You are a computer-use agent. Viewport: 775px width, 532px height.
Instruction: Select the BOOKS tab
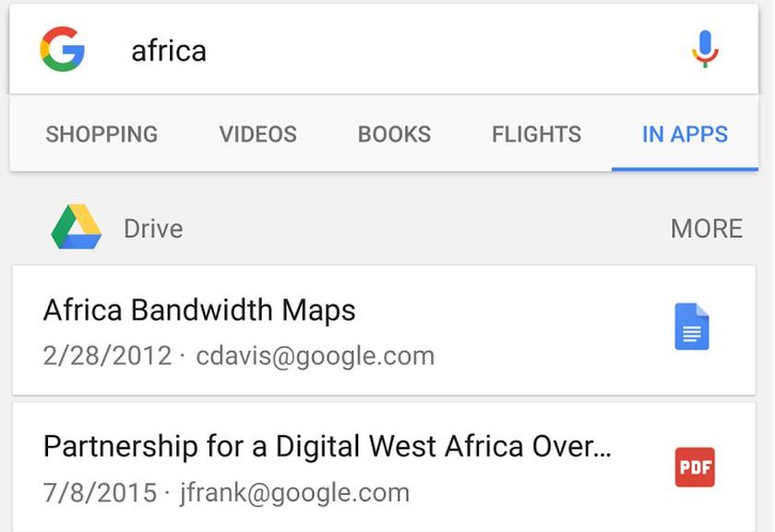point(394,135)
